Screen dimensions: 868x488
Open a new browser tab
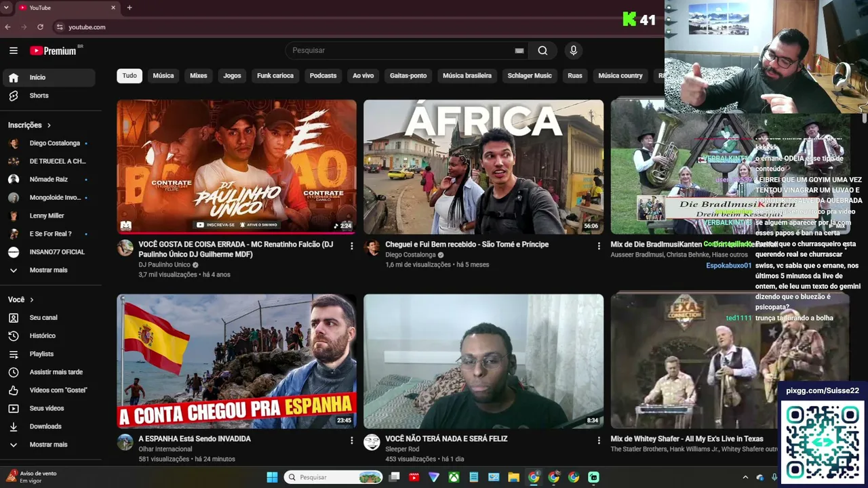[x=130, y=7]
